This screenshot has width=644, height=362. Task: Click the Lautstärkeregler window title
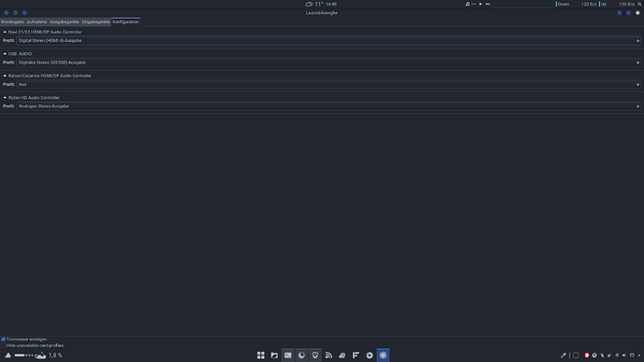(322, 13)
